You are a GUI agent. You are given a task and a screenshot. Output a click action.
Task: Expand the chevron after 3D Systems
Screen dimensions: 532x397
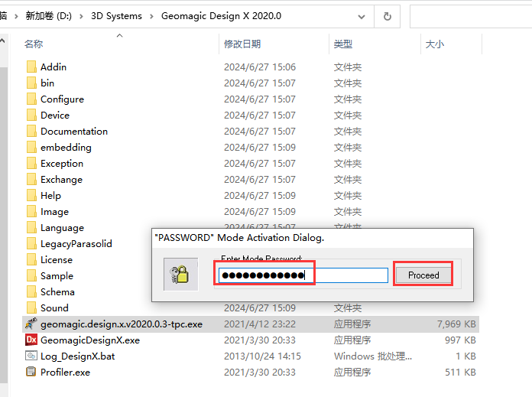coord(151,16)
